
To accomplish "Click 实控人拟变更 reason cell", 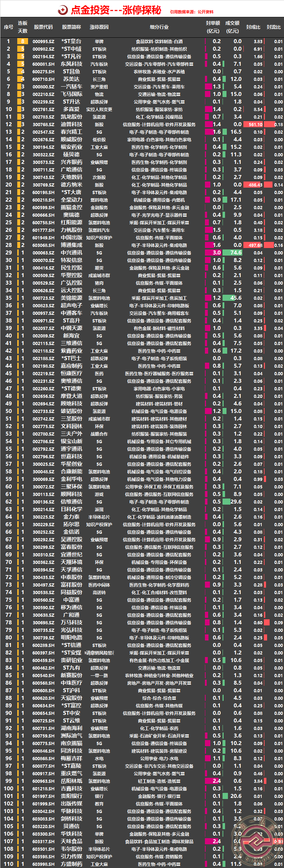I will click(x=99, y=109).
